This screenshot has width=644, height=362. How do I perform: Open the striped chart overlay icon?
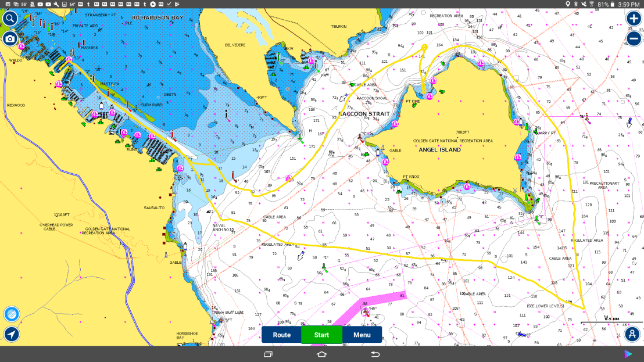point(11,314)
